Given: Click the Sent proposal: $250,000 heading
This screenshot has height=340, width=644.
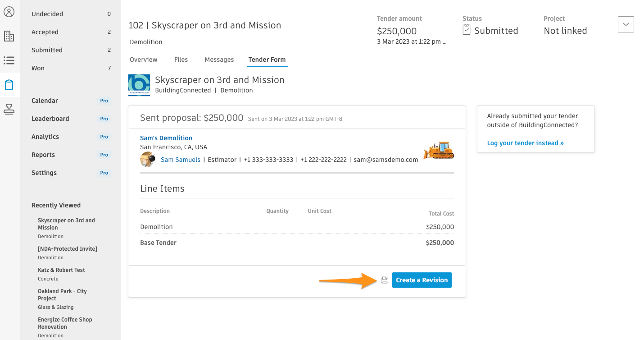Looking at the screenshot, I should (191, 118).
